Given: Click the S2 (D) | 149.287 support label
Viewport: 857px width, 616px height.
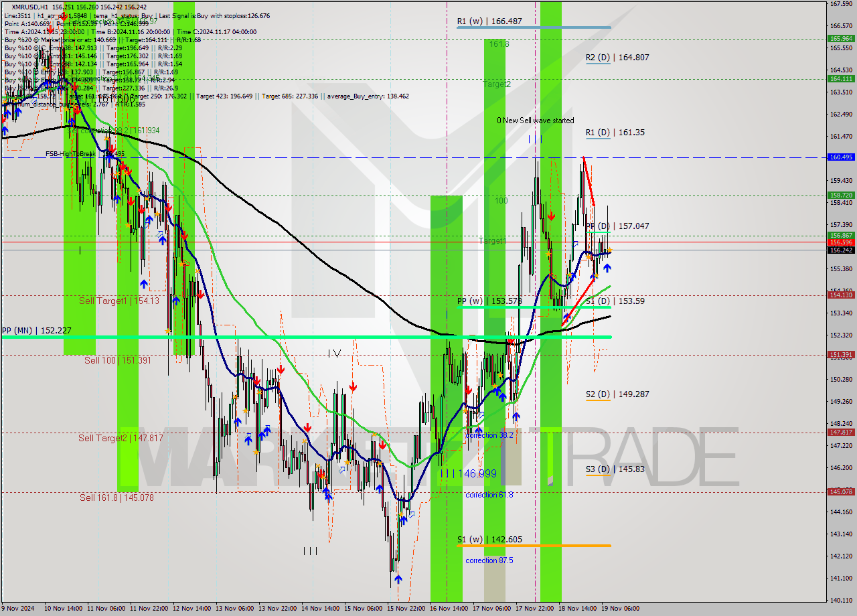Looking at the screenshot, I should click(x=617, y=394).
